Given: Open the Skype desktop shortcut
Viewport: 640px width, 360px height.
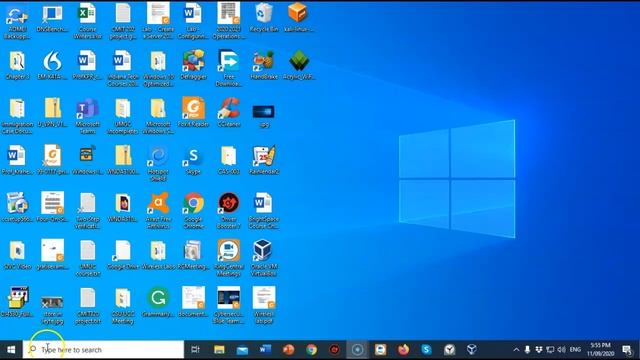Looking at the screenshot, I should (x=193, y=160).
